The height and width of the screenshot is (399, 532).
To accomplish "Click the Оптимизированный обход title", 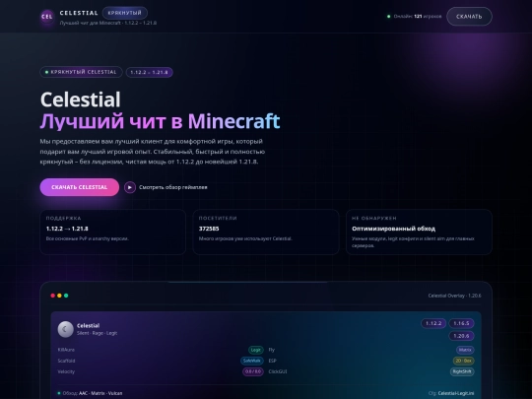I will click(393, 229).
